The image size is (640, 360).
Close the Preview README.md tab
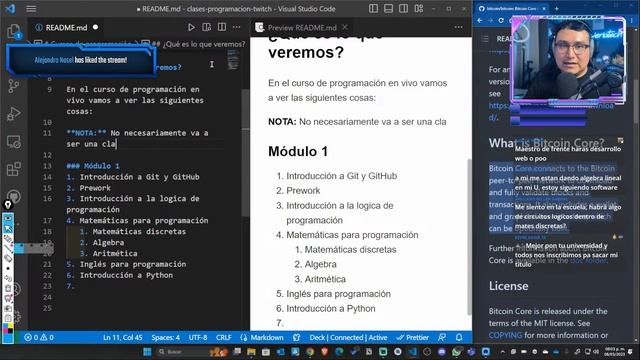pos(345,27)
